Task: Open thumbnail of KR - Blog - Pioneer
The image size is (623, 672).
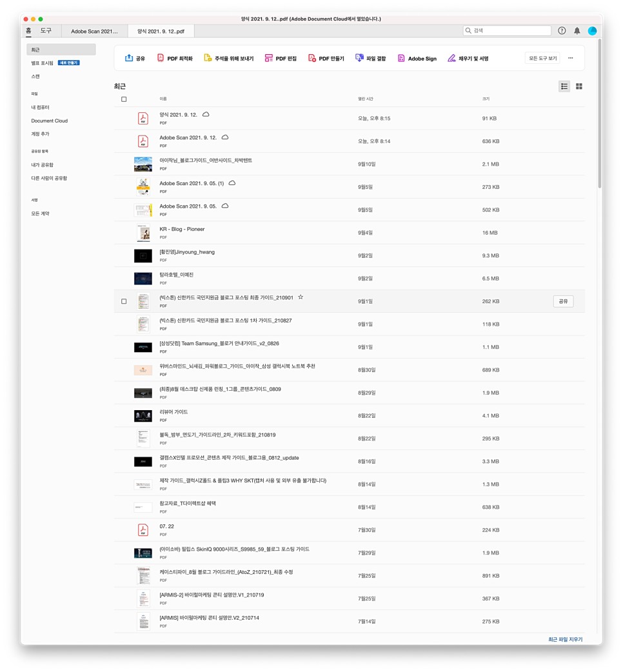Action: click(x=143, y=233)
